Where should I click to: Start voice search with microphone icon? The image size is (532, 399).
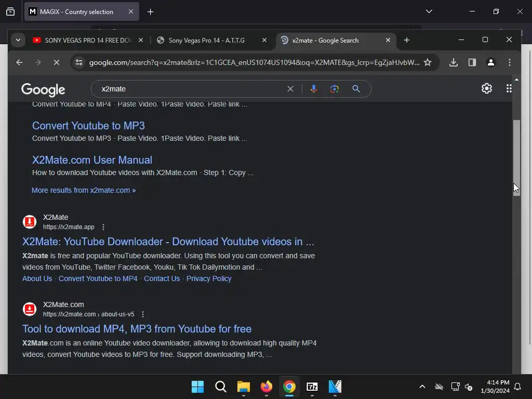(313, 89)
